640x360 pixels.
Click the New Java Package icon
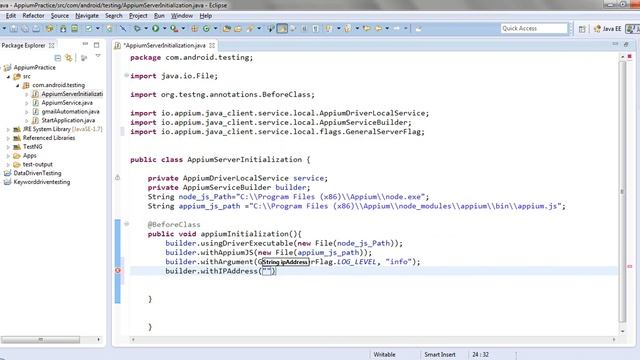pyautogui.click(x=194, y=29)
